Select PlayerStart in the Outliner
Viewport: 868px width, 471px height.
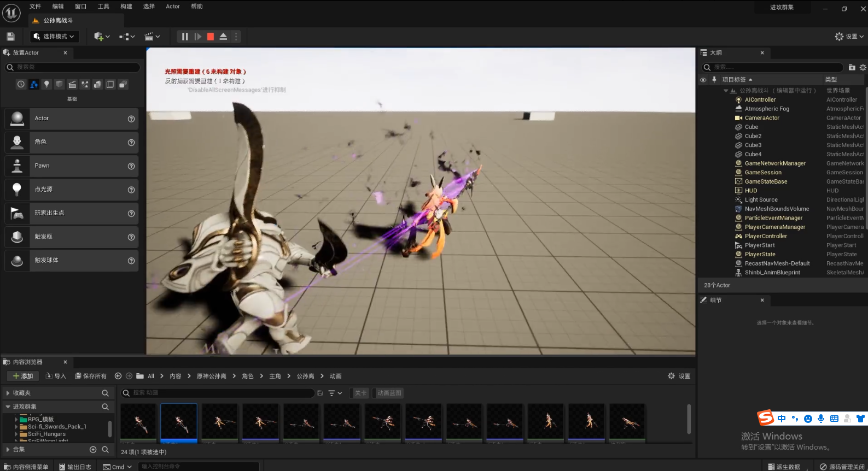coord(760,245)
